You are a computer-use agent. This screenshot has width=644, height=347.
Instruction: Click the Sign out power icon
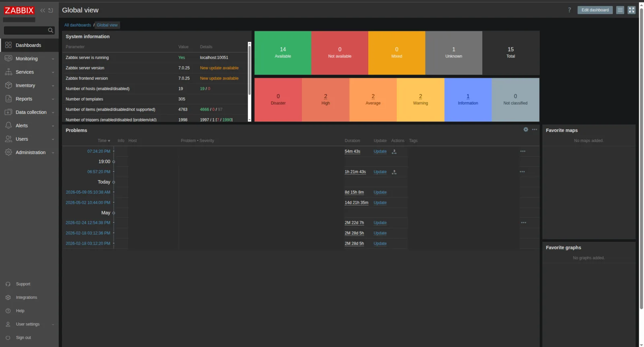(x=8, y=338)
